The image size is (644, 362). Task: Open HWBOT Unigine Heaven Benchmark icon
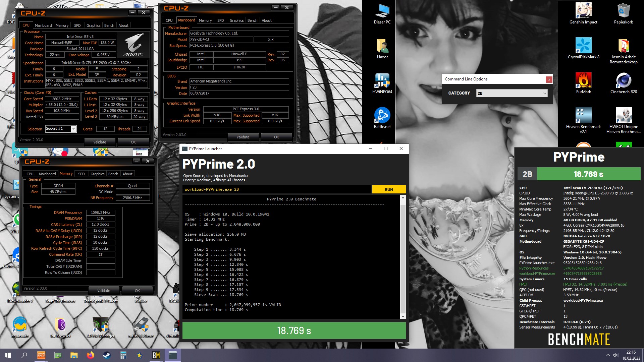(624, 120)
